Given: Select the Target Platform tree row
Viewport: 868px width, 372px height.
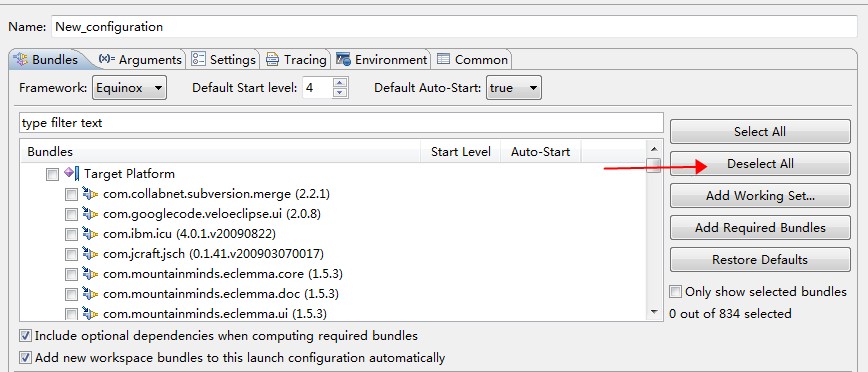Looking at the screenshot, I should pyautogui.click(x=333, y=174).
